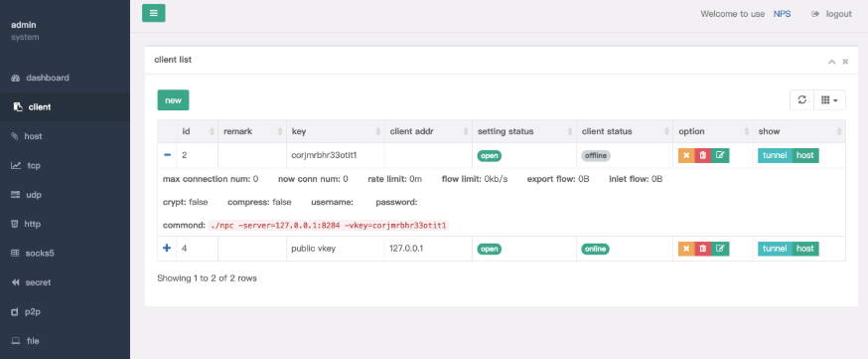
Task: Delete client 2 with trash icon
Action: coord(703,156)
